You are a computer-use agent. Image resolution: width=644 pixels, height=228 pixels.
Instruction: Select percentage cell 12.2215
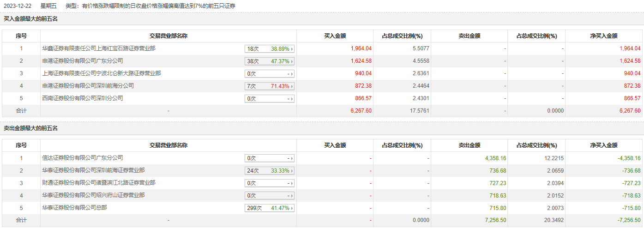[x=553, y=157]
